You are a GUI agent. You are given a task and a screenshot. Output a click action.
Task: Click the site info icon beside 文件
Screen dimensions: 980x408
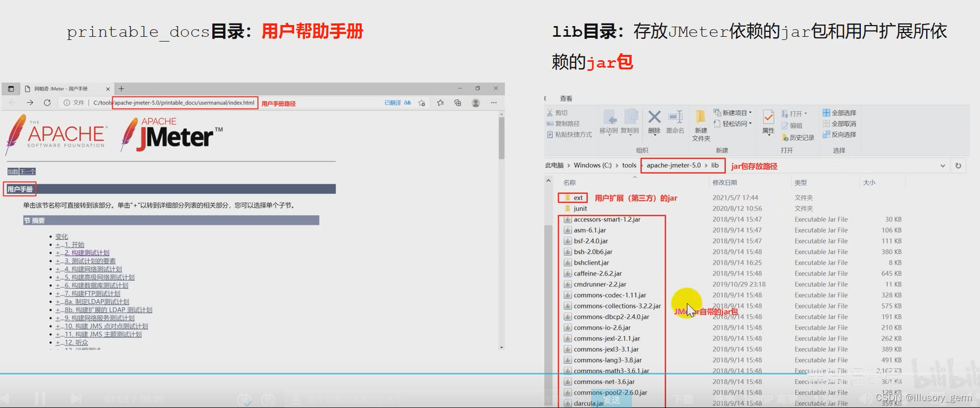click(x=67, y=103)
